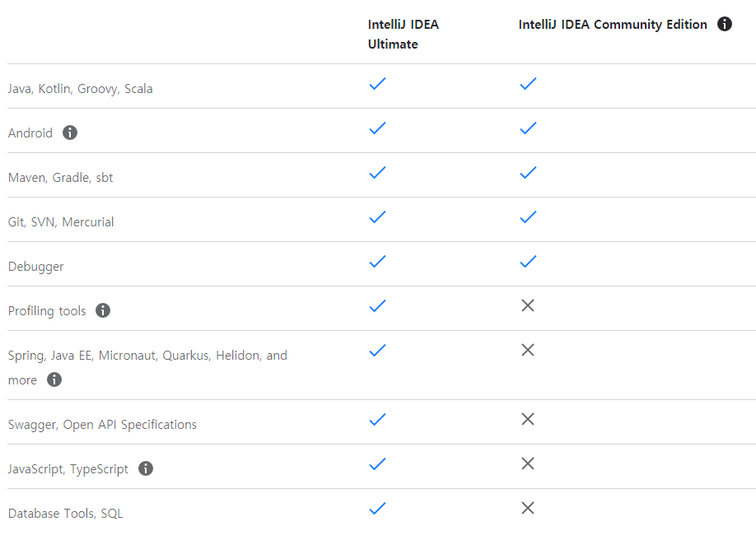Click Ultimate checkmark for Database Tools, SQL

click(x=377, y=509)
